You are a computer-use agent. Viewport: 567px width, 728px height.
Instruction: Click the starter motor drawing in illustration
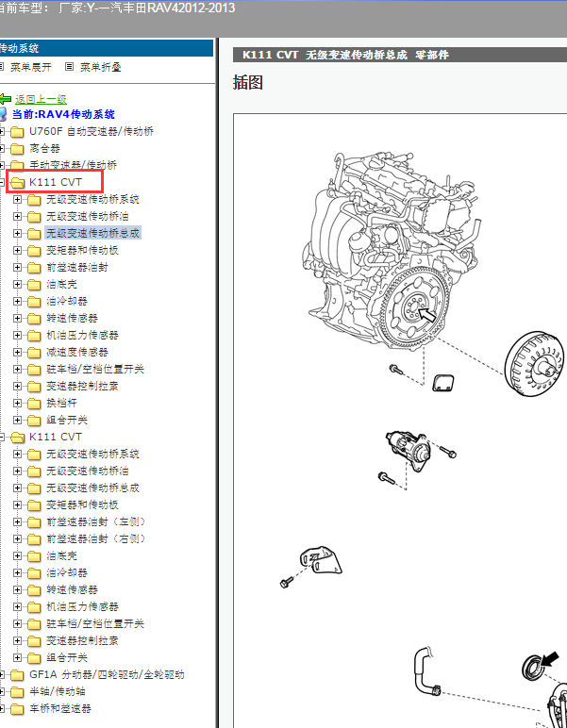[x=408, y=453]
